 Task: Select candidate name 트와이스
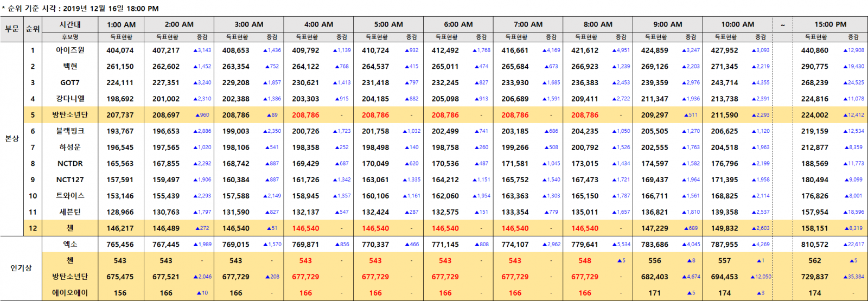(70, 196)
